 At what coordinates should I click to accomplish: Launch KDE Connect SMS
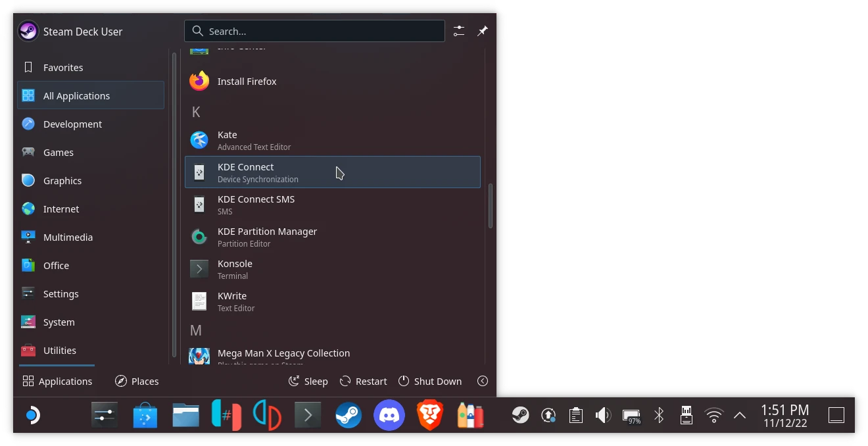pyautogui.click(x=333, y=204)
